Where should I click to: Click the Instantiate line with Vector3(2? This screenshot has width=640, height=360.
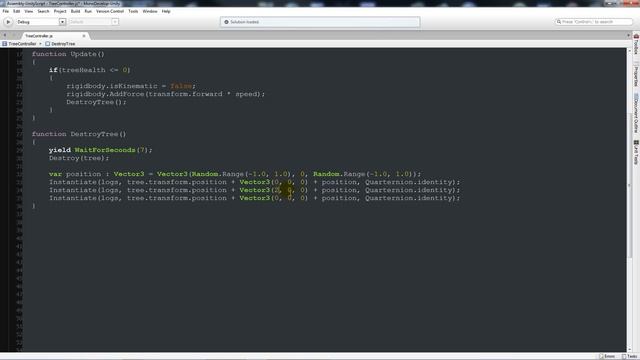pos(254,190)
